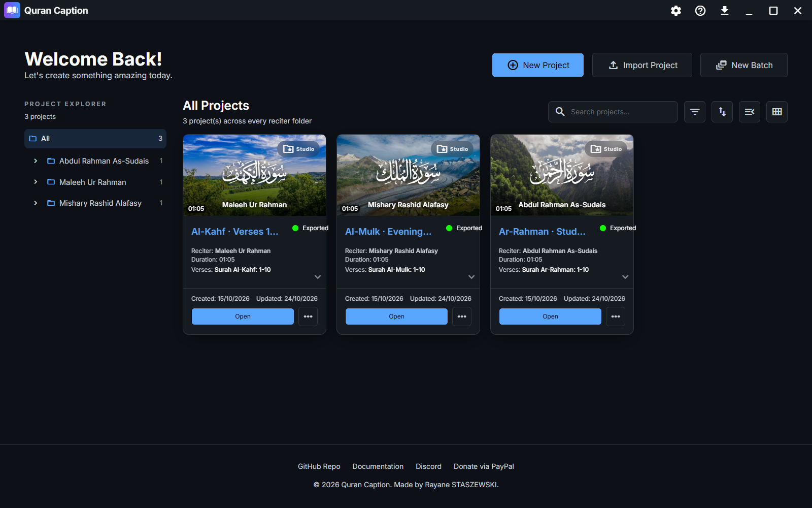This screenshot has height=508, width=812.
Task: Open Donate via PayPal link
Action: 484,466
